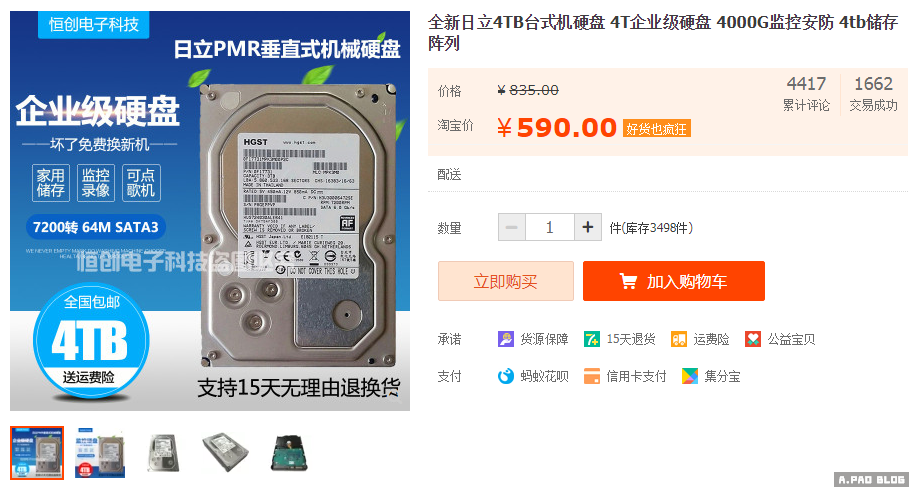Viewport: 914px width, 492px height.
Task: Select the second thumbnail with 监控 banner
Action: pyautogui.click(x=100, y=453)
